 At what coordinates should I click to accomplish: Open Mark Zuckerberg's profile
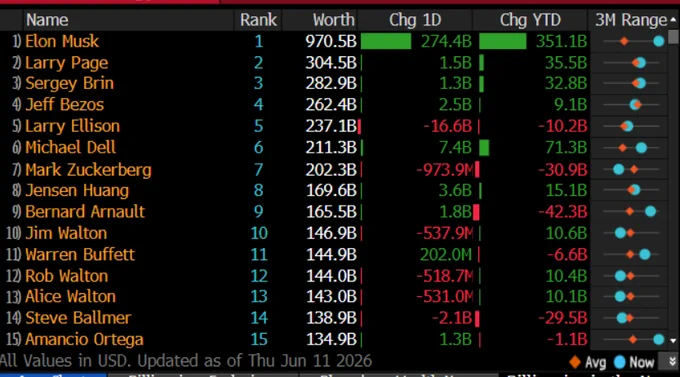pyautogui.click(x=88, y=170)
